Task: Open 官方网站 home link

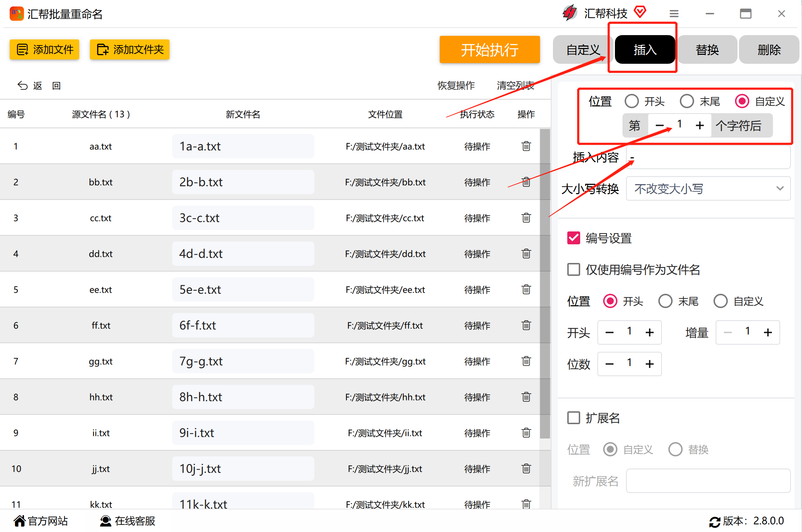Action: 41,521
